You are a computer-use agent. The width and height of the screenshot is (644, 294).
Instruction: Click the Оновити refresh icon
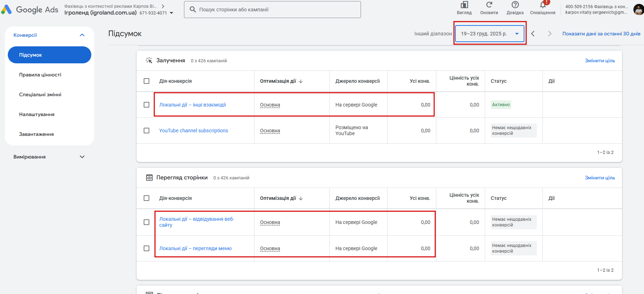[x=489, y=5]
